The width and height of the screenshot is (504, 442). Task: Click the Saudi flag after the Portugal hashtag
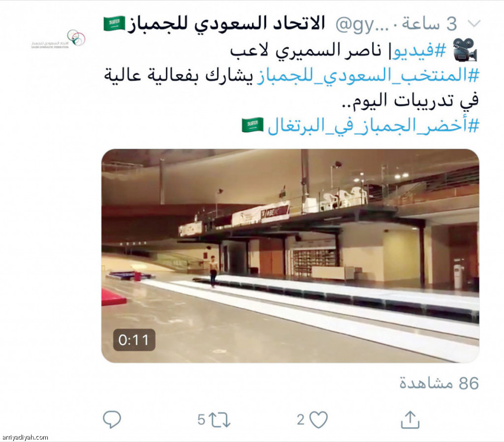click(252, 125)
